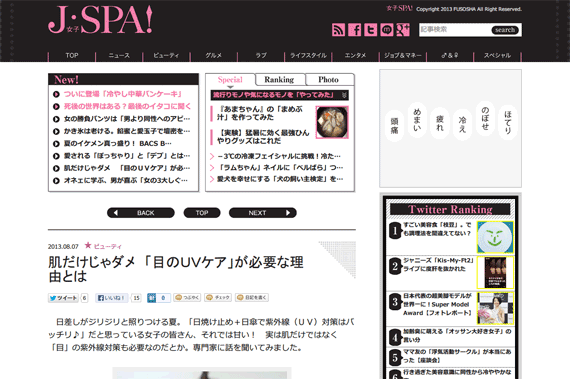This screenshot has width=570, height=379.
Task: Select のぼせ pill in the ad
Action: [x=485, y=118]
